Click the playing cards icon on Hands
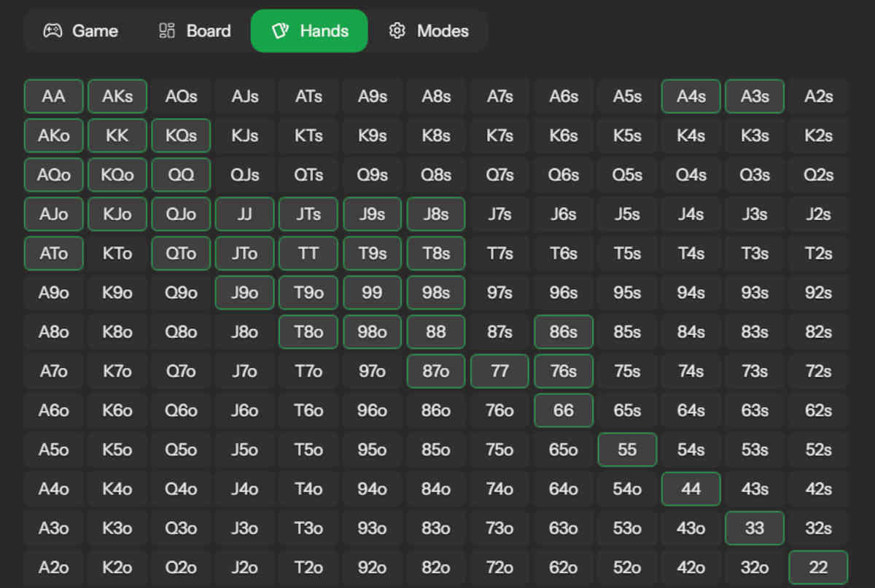This screenshot has width=875, height=588. [281, 31]
